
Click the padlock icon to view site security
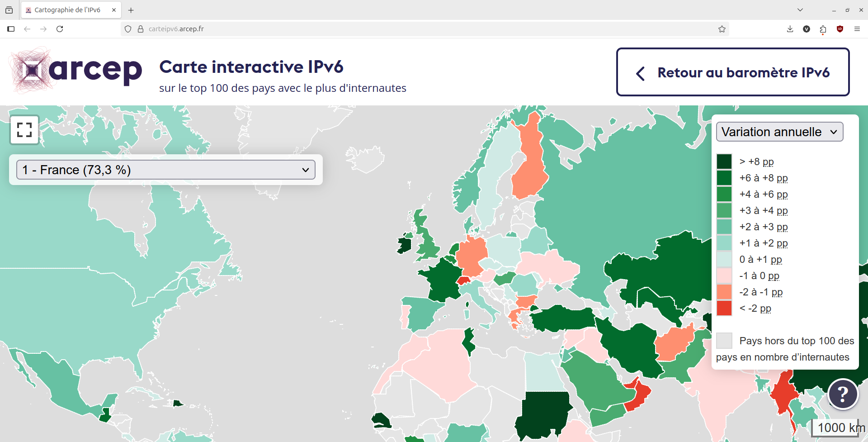coord(141,29)
